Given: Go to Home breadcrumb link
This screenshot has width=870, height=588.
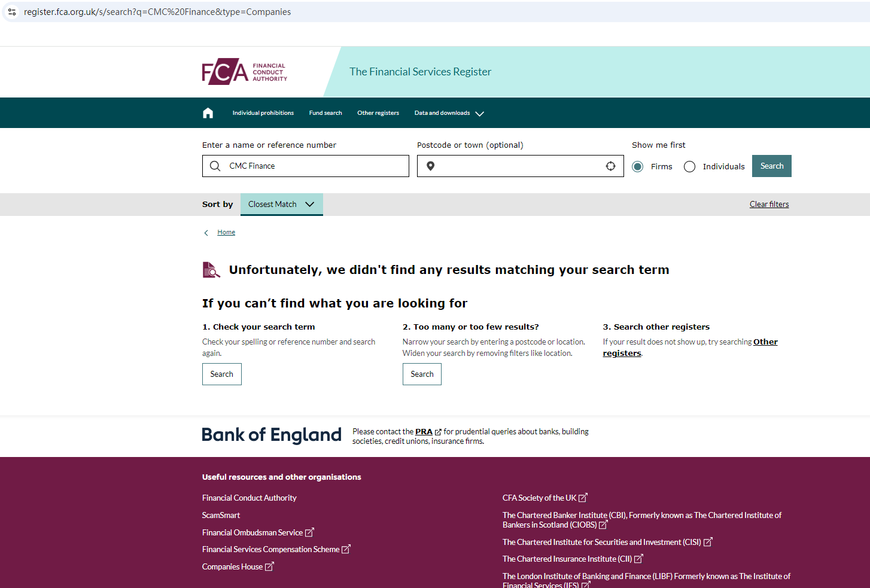Looking at the screenshot, I should [226, 232].
